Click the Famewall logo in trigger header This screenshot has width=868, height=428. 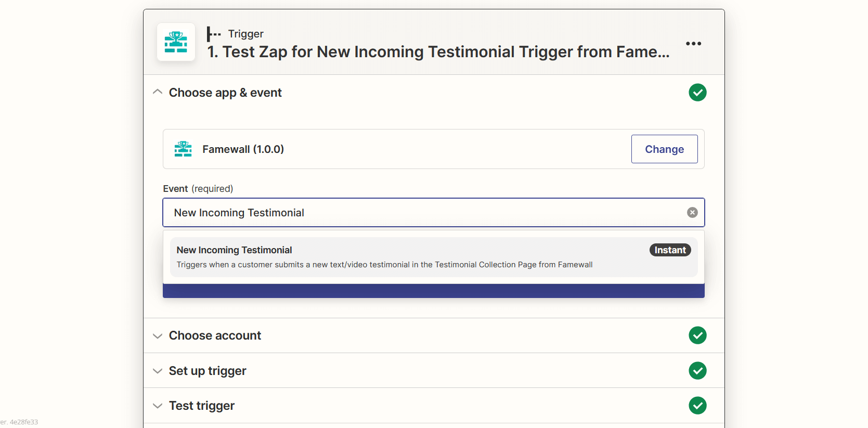click(176, 42)
